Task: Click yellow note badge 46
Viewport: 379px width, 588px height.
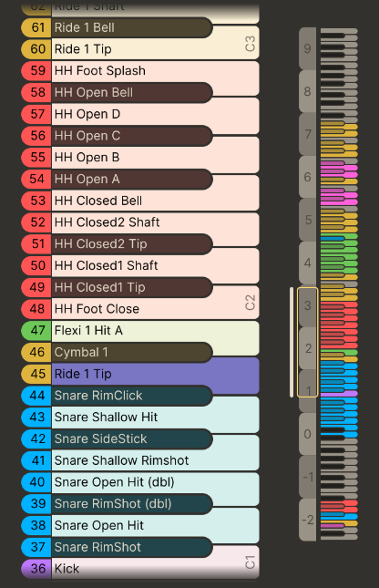Action: pos(36,352)
